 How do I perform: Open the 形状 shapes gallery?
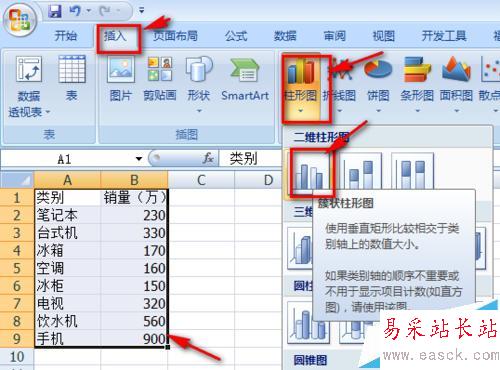pyautogui.click(x=199, y=83)
